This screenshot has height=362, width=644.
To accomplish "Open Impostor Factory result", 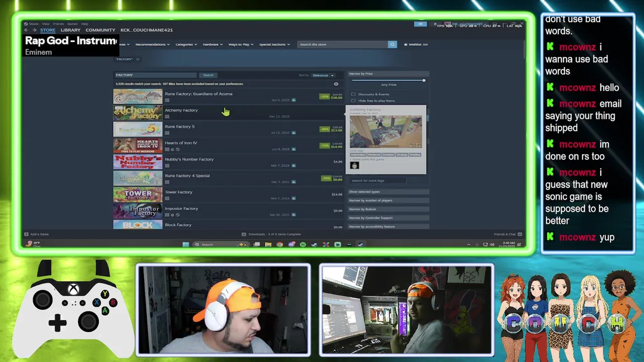I will 228,211.
